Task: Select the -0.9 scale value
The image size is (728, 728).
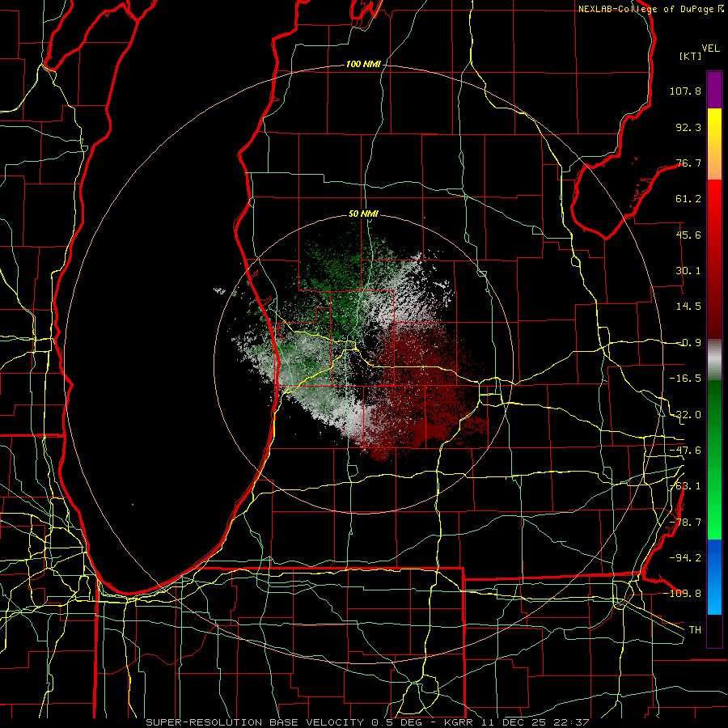Action: pyautogui.click(x=688, y=343)
